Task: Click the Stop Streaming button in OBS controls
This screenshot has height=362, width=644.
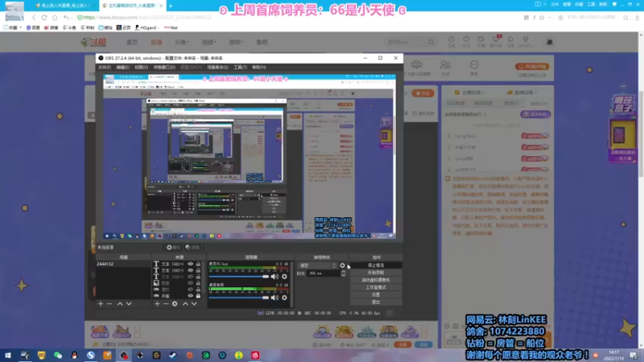Action: (x=376, y=265)
